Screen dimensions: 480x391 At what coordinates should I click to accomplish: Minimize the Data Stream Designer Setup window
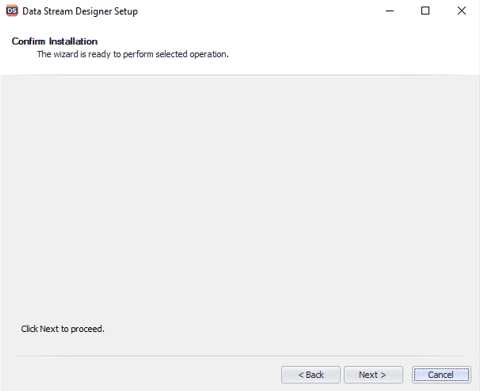point(389,11)
